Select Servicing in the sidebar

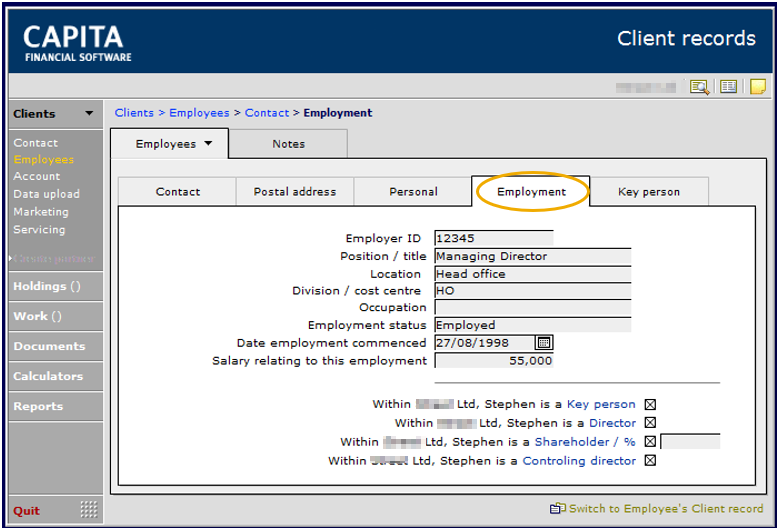click(39, 230)
